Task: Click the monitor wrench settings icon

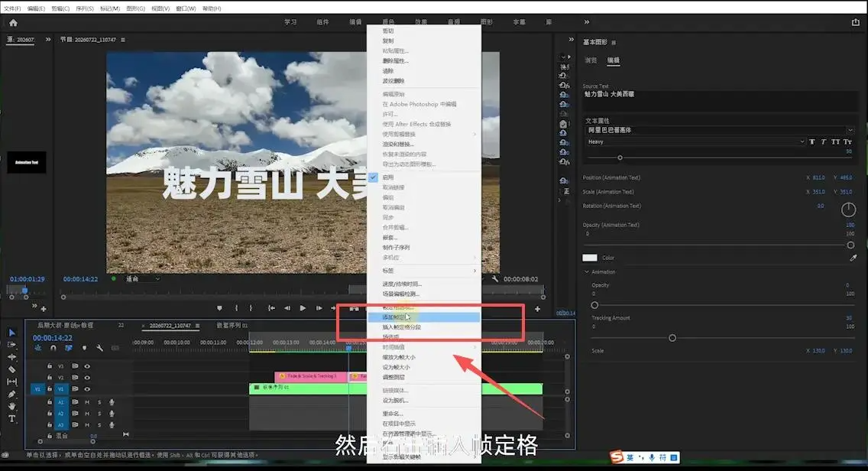Action: [x=495, y=279]
